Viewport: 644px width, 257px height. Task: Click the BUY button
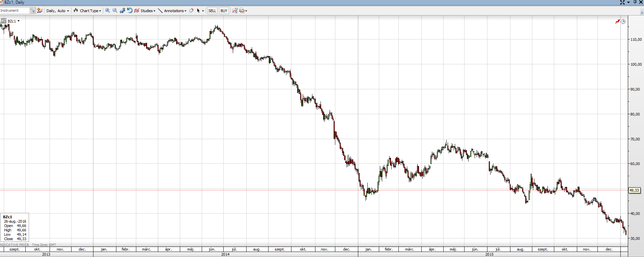(224, 11)
